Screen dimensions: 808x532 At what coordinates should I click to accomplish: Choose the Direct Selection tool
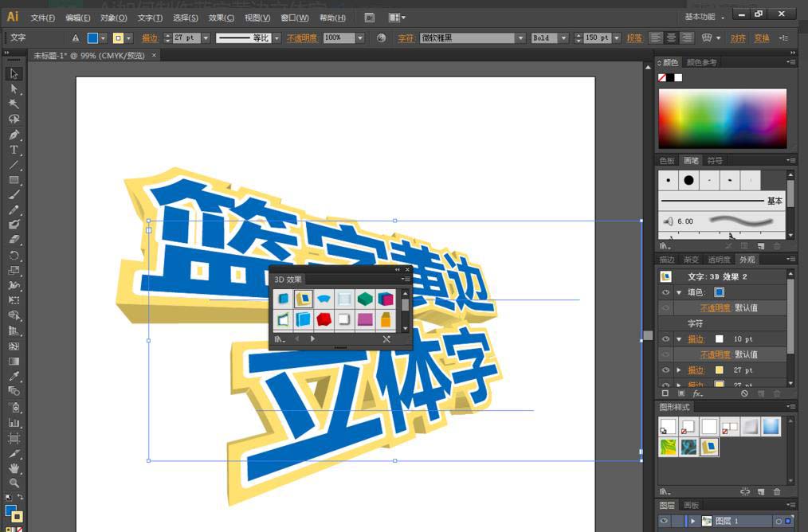(x=14, y=88)
